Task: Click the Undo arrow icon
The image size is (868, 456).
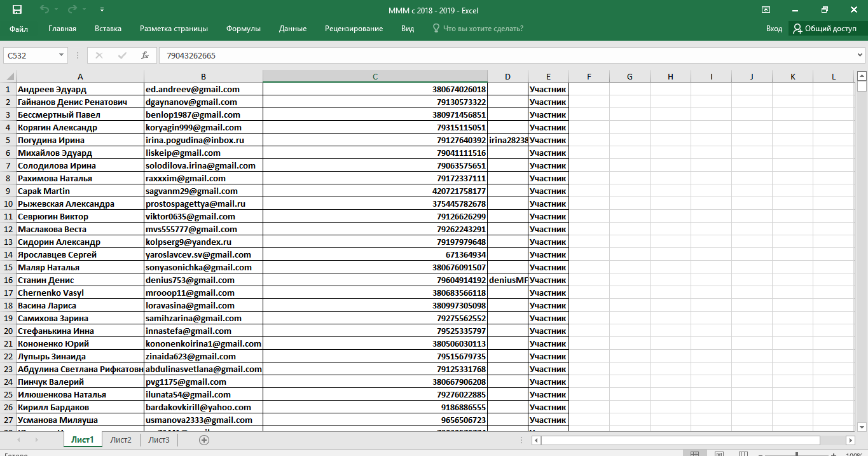Action: click(44, 10)
